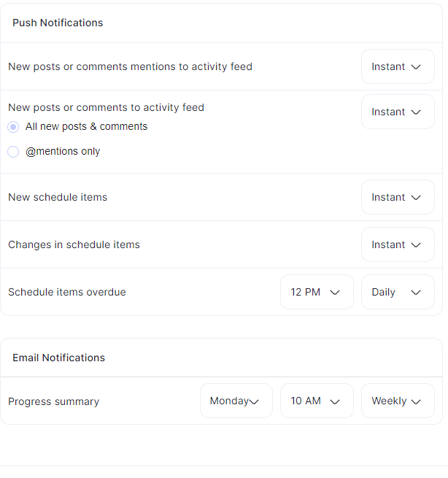Click Schedule items overdue label
This screenshot has height=478, width=448.
click(67, 292)
